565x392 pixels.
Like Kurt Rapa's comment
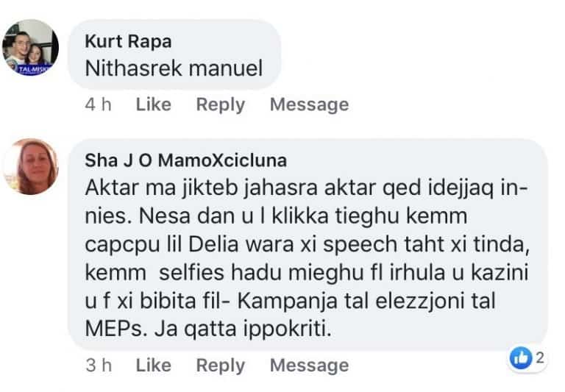tap(154, 104)
